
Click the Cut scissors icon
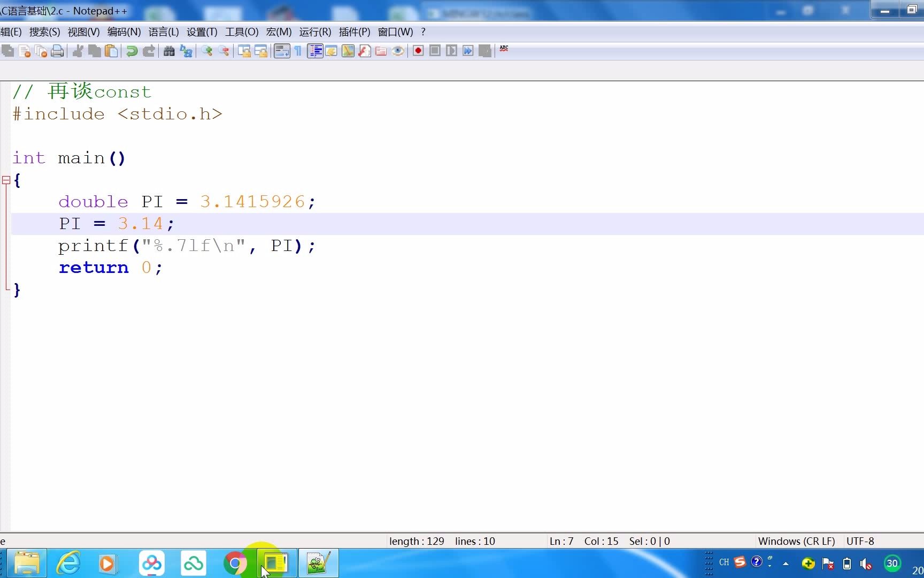pos(78,51)
